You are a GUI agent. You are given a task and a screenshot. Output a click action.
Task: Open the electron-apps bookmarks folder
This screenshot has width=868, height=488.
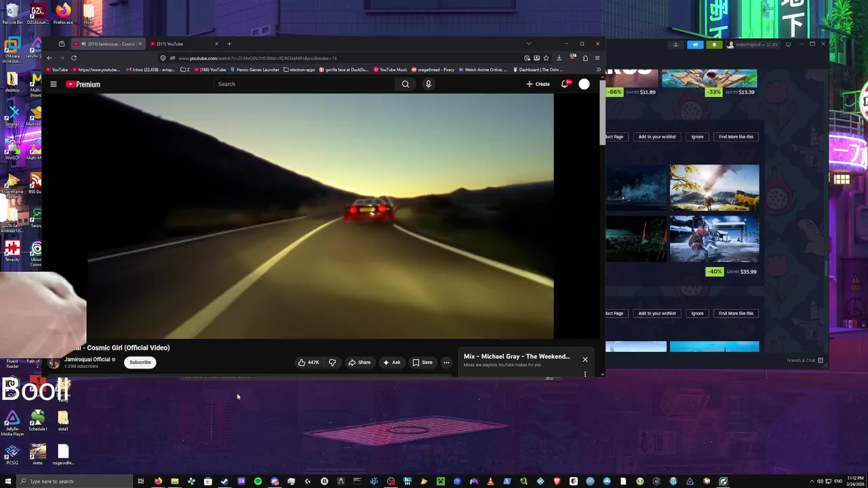coord(299,69)
